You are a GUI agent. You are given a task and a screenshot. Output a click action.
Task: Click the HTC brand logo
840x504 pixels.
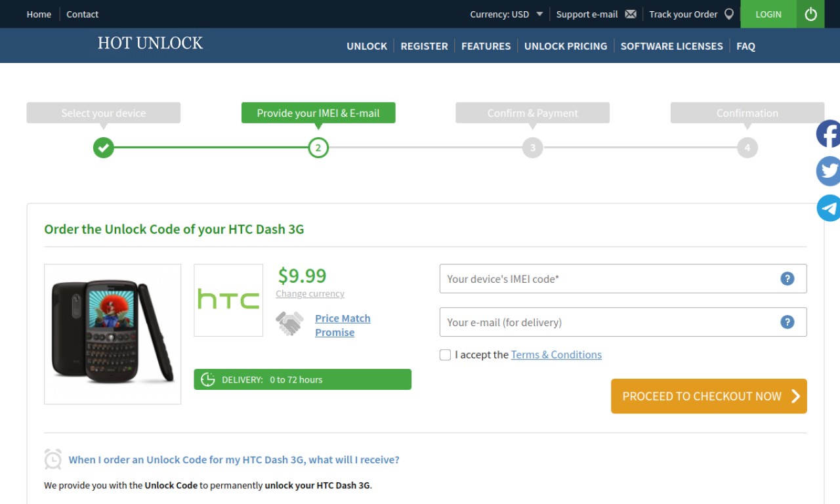[228, 300]
